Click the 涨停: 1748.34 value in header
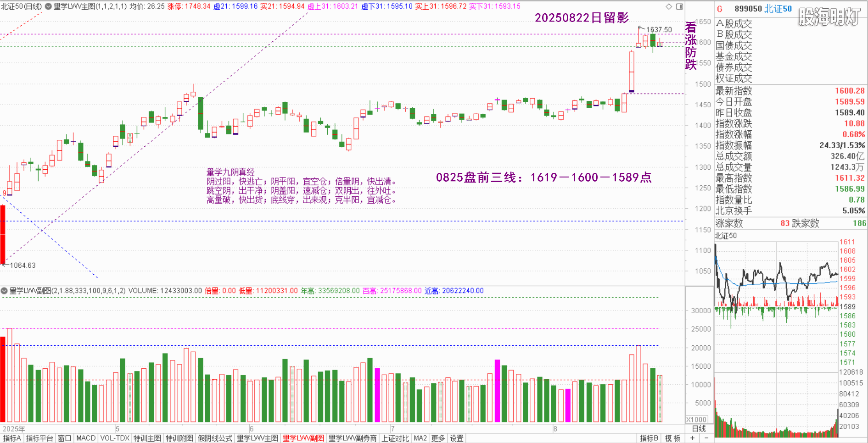This screenshot has height=443, width=868. click(189, 6)
